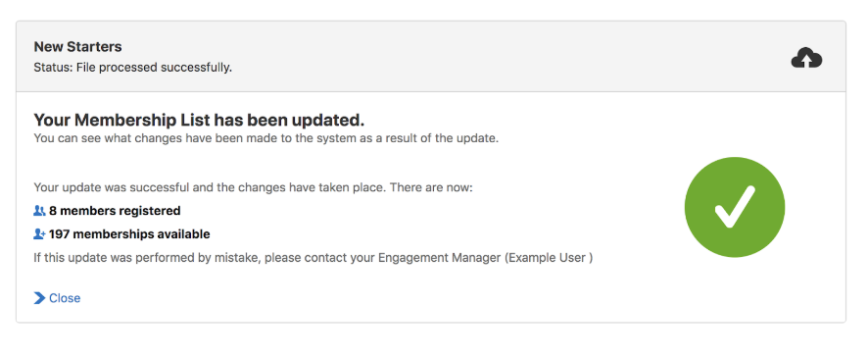Click the update successful message line

(253, 187)
